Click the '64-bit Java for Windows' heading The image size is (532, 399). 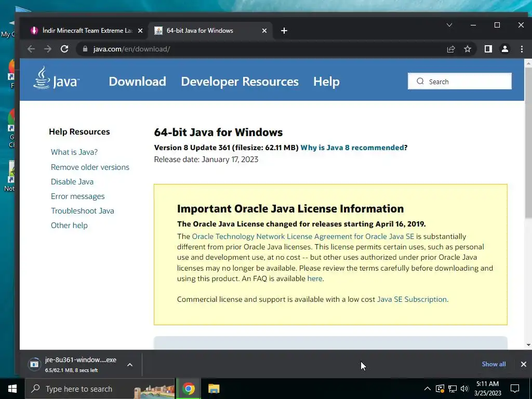pos(218,132)
